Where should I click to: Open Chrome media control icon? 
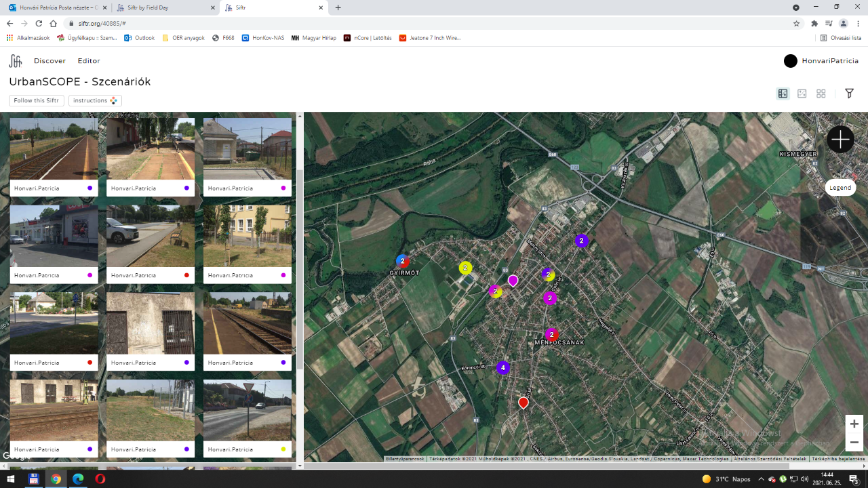(829, 23)
